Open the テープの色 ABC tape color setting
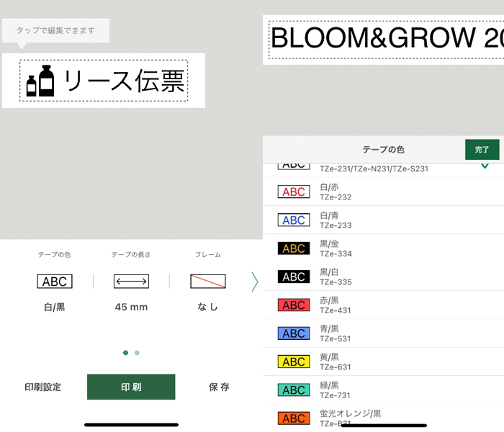This screenshot has height=432, width=504. pos(55,282)
